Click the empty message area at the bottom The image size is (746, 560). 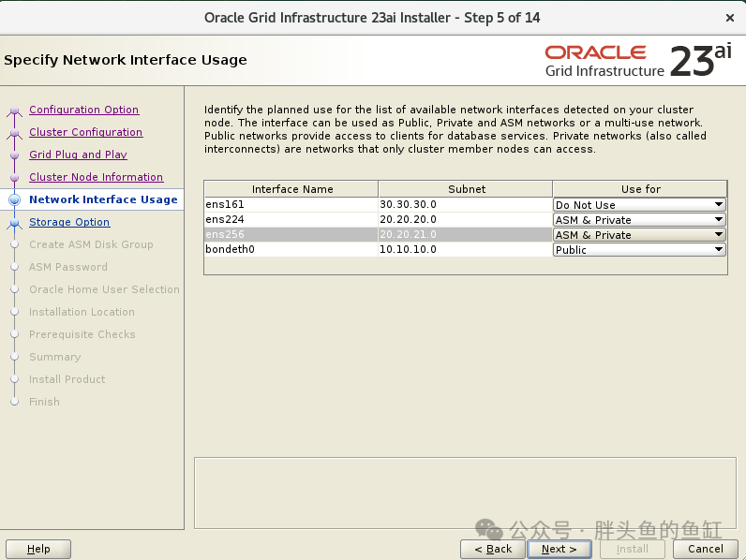point(465,493)
